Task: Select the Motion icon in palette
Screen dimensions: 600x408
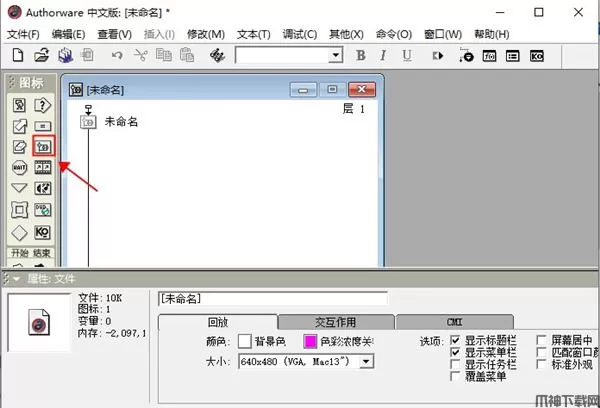Action: point(19,126)
